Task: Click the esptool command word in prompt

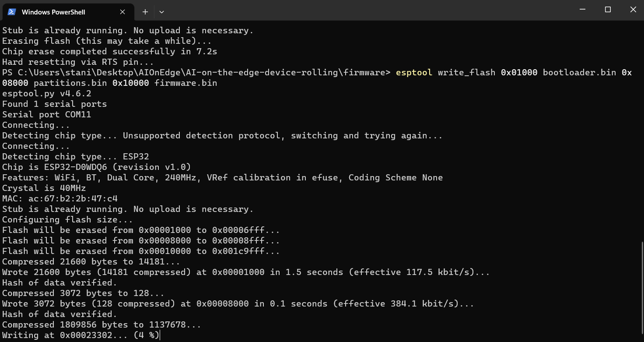Action: point(414,72)
